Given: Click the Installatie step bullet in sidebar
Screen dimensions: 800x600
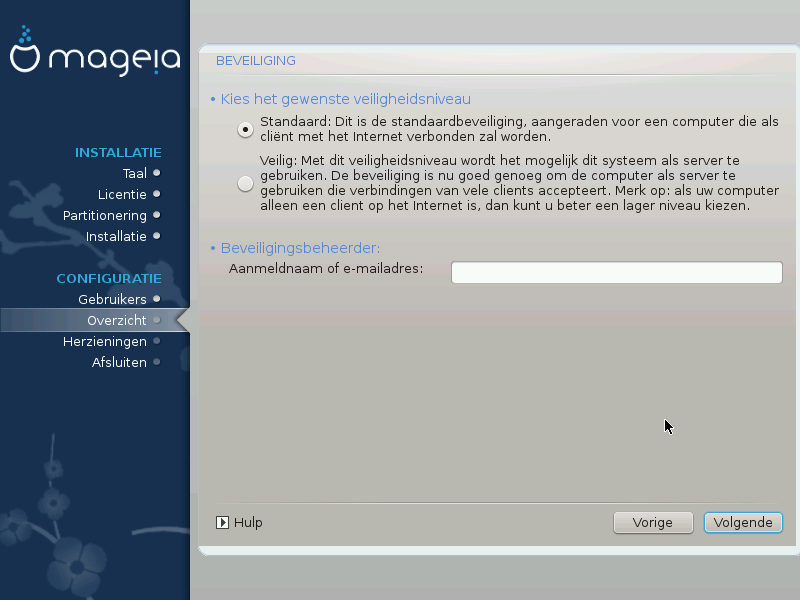Looking at the screenshot, I should [156, 236].
